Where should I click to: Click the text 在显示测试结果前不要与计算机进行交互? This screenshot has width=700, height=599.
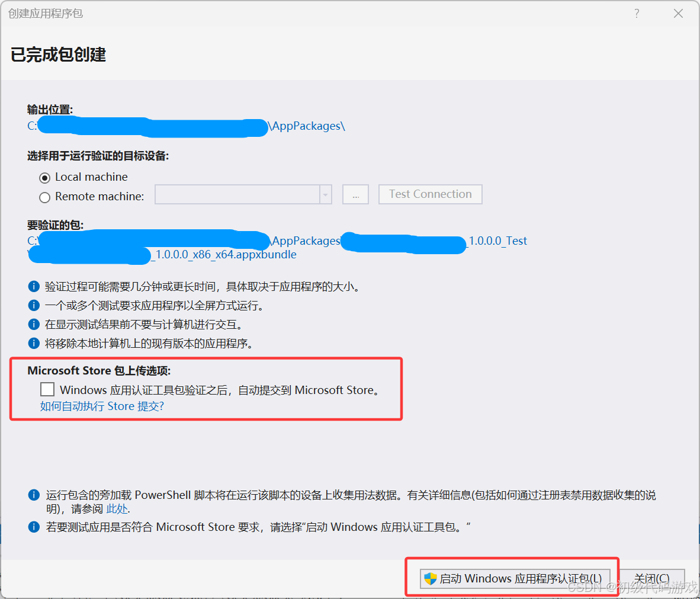(x=144, y=324)
